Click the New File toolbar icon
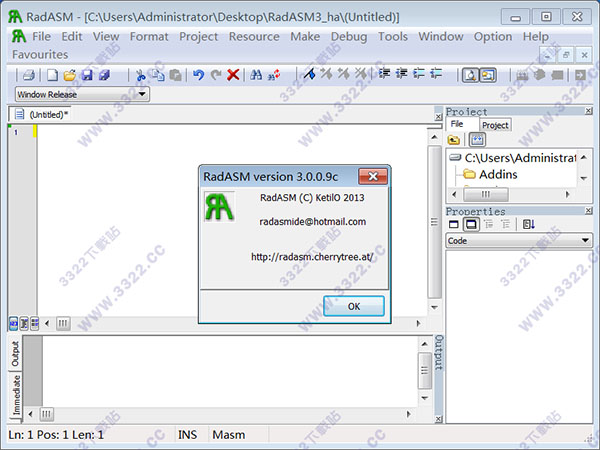Image resolution: width=600 pixels, height=450 pixels. pyautogui.click(x=53, y=75)
